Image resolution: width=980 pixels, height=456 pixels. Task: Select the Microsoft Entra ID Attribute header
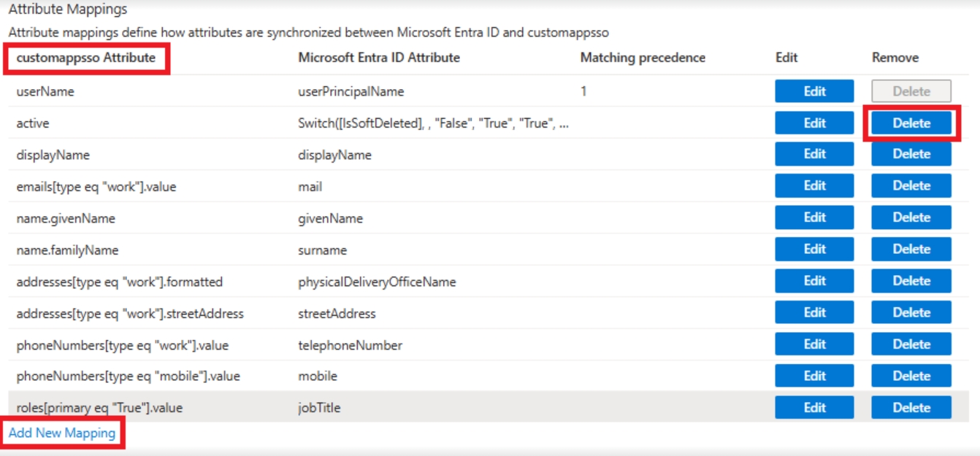tap(379, 58)
